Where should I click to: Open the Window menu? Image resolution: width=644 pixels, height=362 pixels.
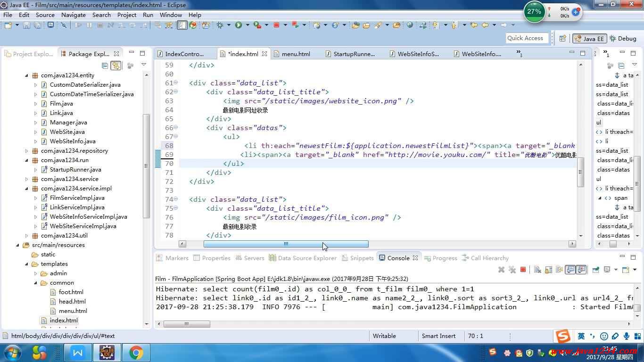coord(171,15)
